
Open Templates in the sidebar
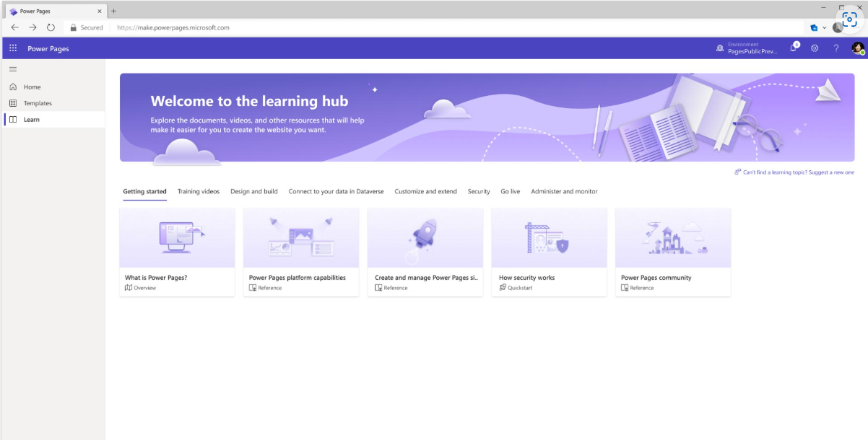[38, 103]
